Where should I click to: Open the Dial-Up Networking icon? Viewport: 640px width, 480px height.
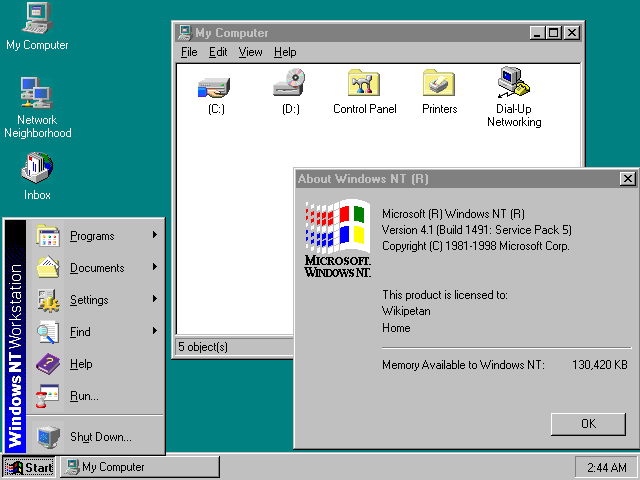[513, 82]
